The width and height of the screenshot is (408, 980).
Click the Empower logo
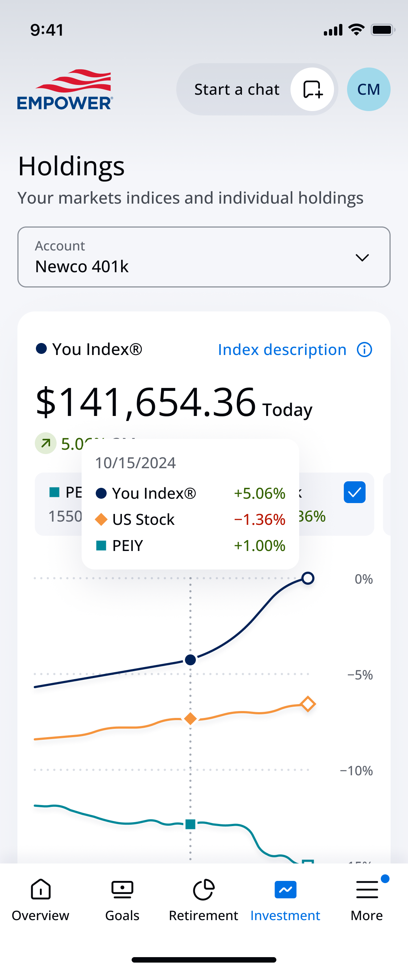point(65,89)
